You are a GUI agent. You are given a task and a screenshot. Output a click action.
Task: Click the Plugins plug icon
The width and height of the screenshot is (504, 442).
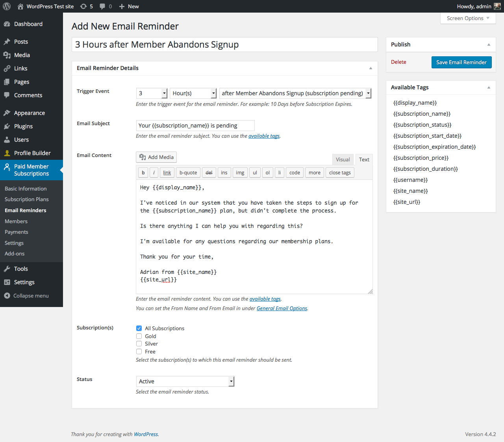tap(7, 126)
